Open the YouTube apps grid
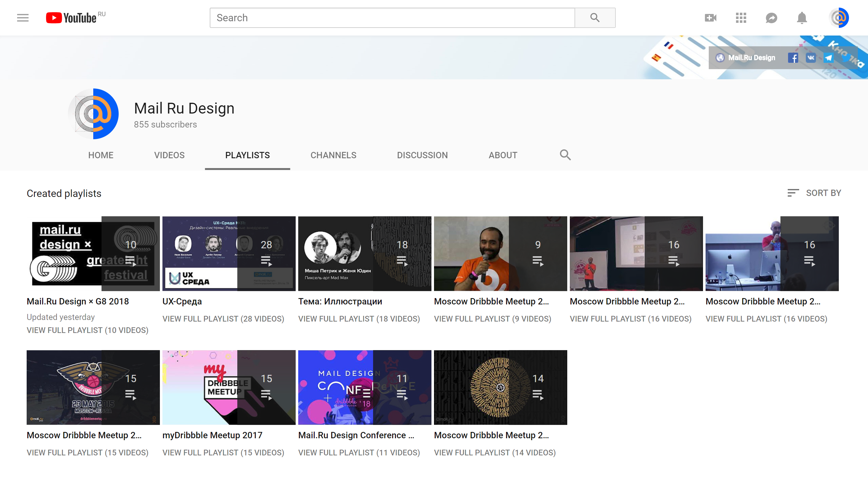The image size is (868, 489). tap(741, 17)
